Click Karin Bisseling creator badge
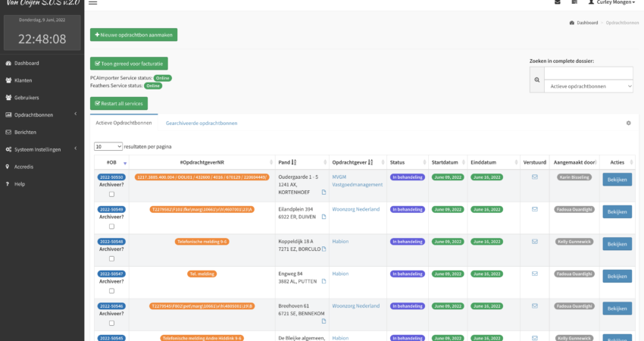 (x=574, y=177)
